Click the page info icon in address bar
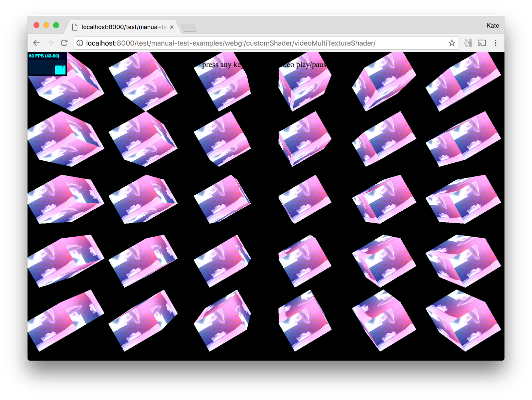The height and width of the screenshot is (400, 532). 79,43
